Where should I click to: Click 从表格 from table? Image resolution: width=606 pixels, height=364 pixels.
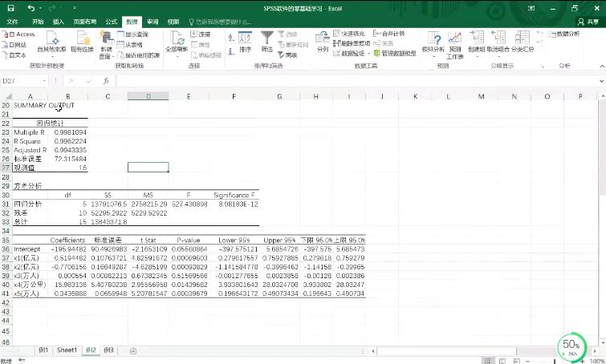click(130, 45)
